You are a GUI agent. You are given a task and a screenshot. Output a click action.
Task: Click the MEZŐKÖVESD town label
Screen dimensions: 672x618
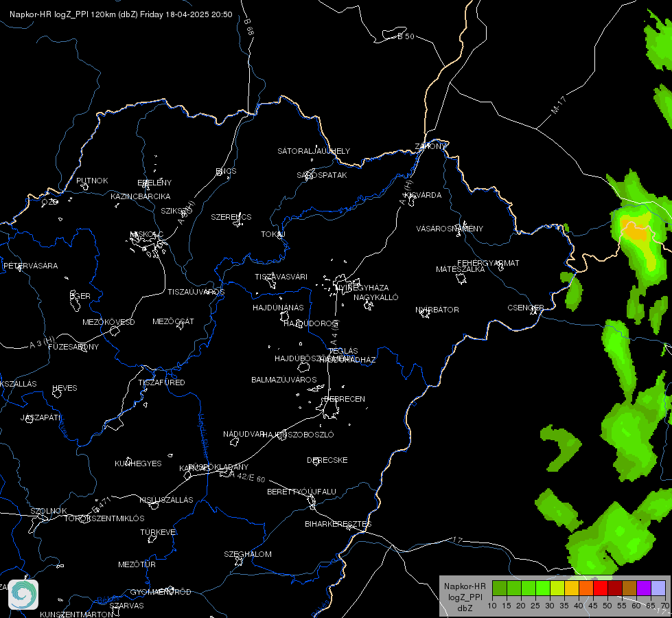click(108, 322)
